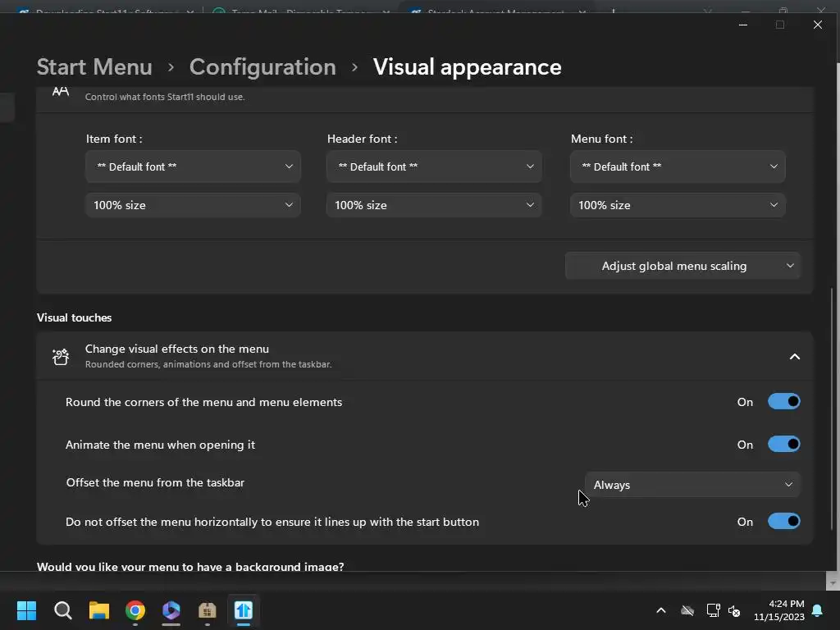Open the notifications bell icon
The height and width of the screenshot is (630, 840).
click(x=818, y=610)
